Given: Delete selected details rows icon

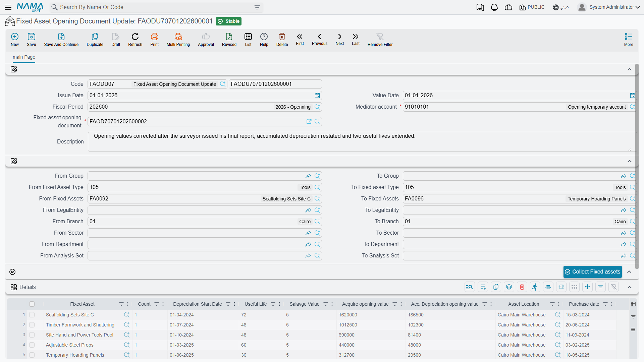Looking at the screenshot, I should [522, 287].
